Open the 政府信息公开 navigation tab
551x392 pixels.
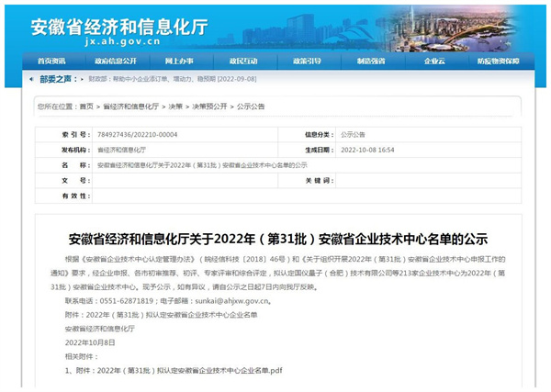coord(115,62)
